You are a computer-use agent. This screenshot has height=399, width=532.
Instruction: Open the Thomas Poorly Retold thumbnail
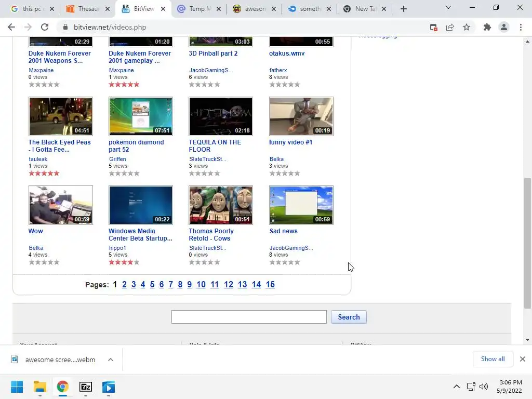[221, 205]
